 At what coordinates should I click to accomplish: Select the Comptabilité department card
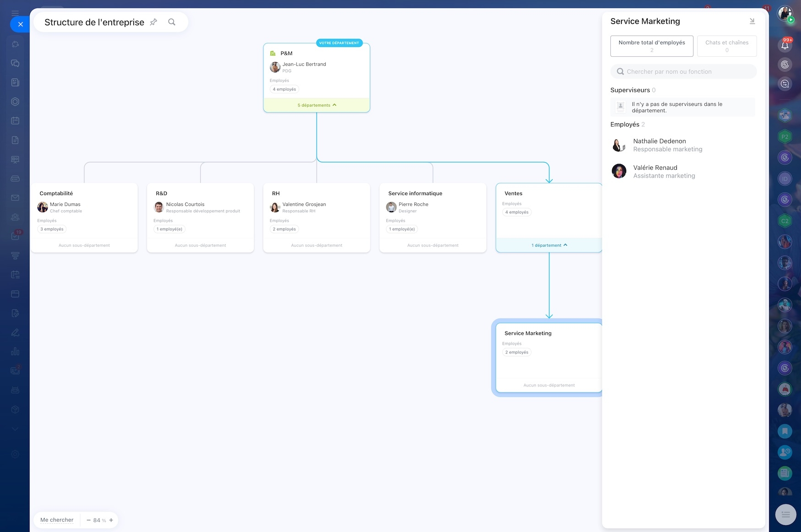point(84,218)
